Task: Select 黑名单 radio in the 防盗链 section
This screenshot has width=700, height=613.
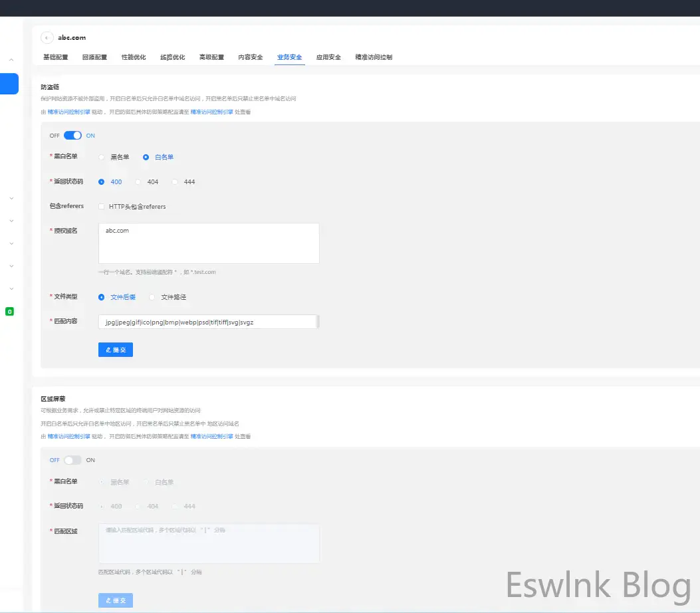Action: pyautogui.click(x=102, y=158)
